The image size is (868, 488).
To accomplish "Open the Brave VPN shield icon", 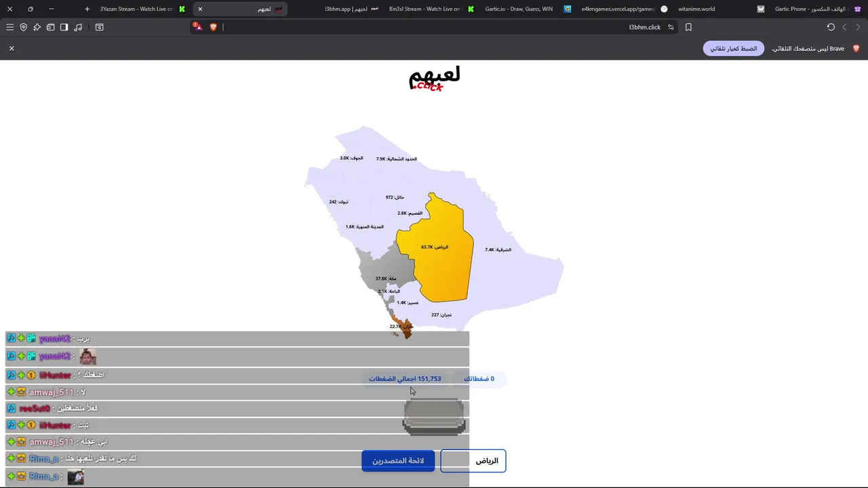I will [x=23, y=27].
